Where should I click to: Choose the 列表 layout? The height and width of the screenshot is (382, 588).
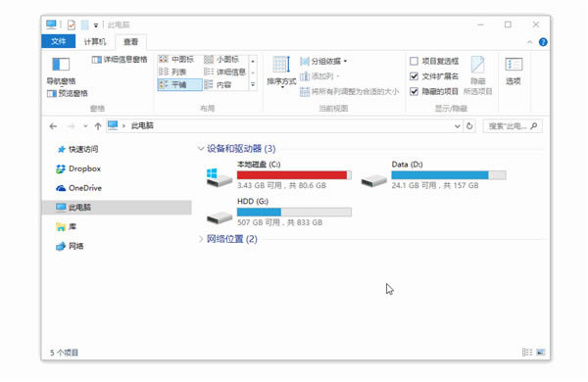tap(172, 72)
